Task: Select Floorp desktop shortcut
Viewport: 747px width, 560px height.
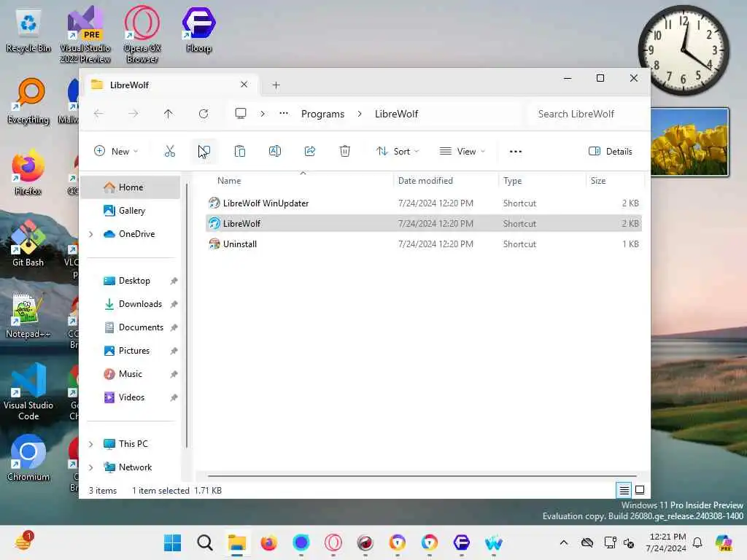Action: (x=198, y=29)
